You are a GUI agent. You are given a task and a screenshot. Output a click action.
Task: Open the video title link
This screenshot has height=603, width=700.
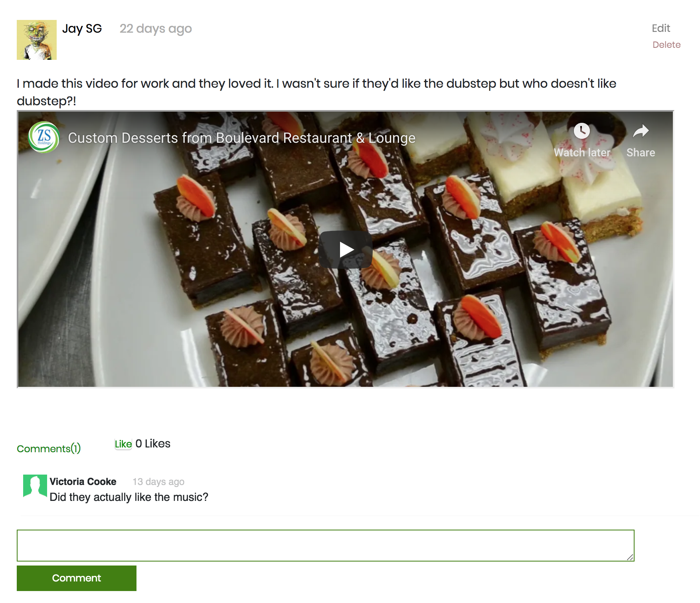241,138
